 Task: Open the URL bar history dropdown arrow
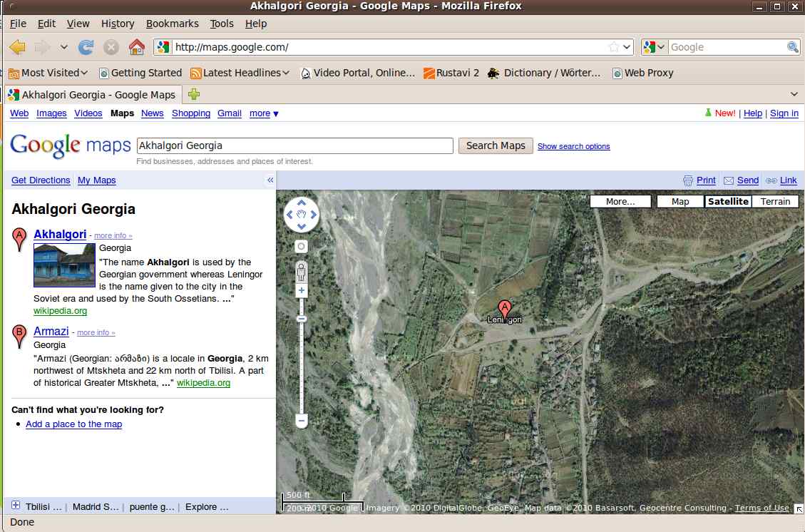pos(627,47)
